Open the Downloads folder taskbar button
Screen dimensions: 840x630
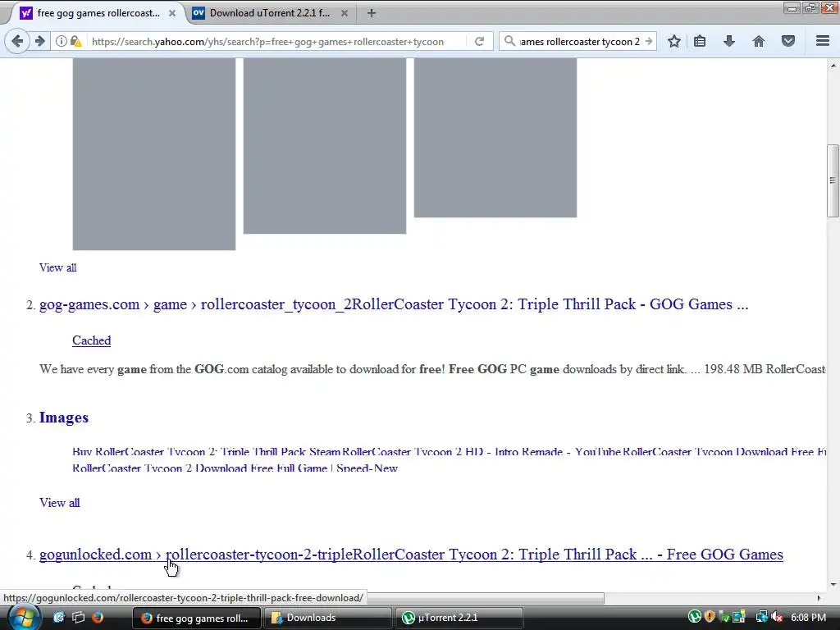(327, 619)
